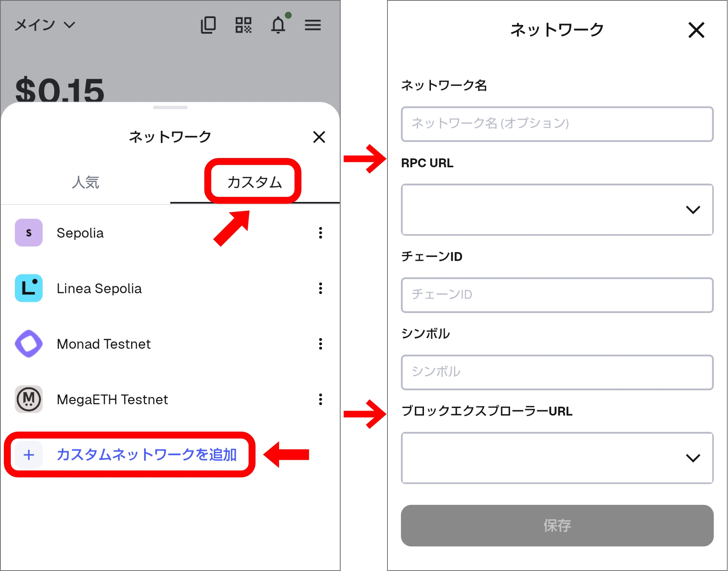Open the QR code scanner icon
The width and height of the screenshot is (728, 571).
pos(244,25)
